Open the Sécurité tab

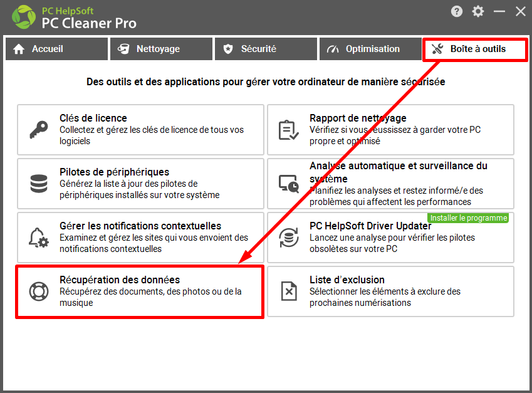point(266,50)
